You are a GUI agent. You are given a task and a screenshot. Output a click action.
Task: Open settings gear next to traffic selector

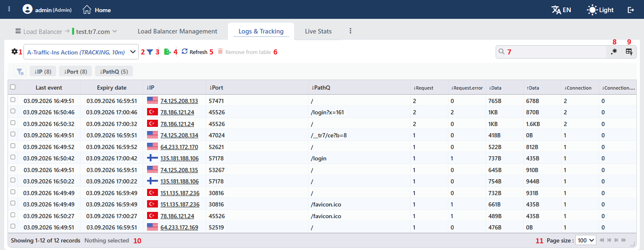point(15,52)
